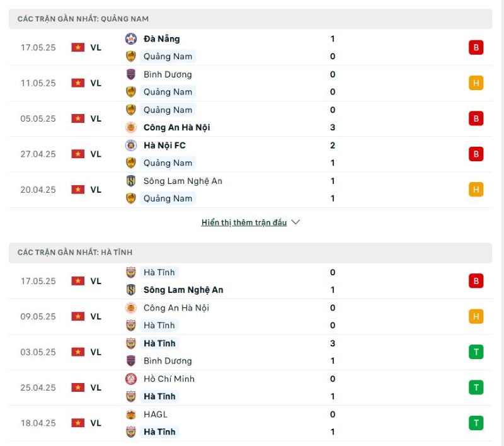This screenshot has width=504, height=446.
Task: Click green T badge for HAGL match
Action: pyautogui.click(x=476, y=423)
